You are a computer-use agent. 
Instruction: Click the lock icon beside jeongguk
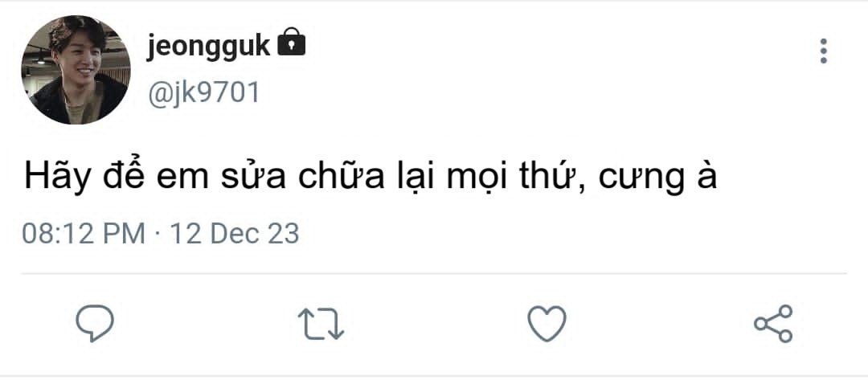(x=291, y=44)
